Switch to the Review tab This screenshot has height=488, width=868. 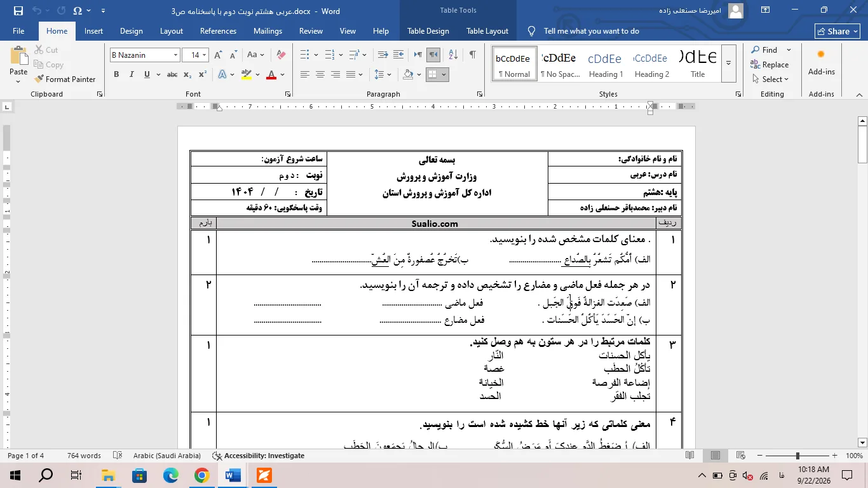[311, 31]
